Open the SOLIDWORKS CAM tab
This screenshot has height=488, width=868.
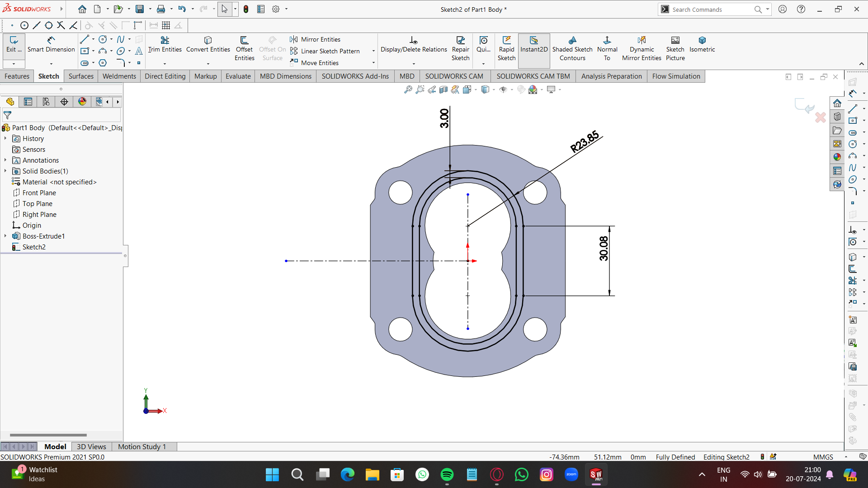(x=454, y=76)
